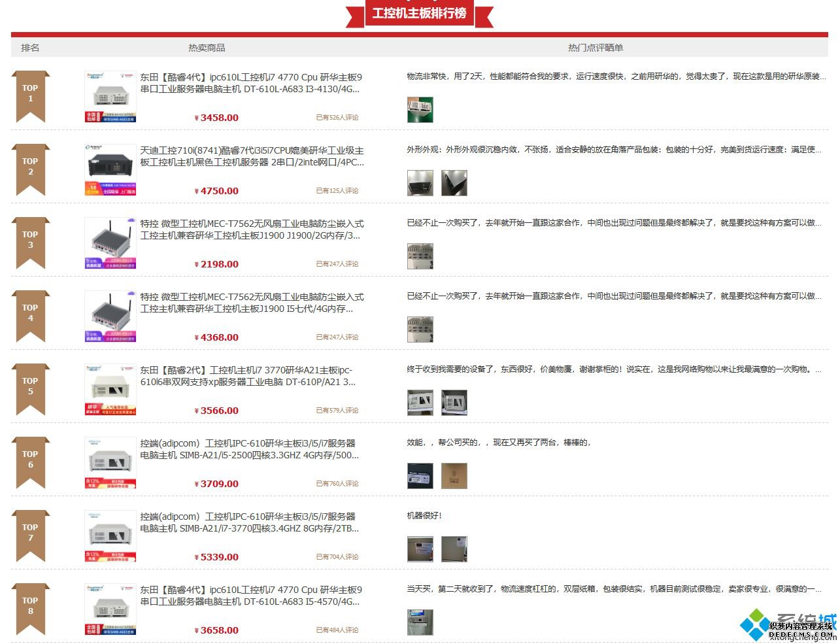This screenshot has height=644, width=840.
Task: Open 东田酷睿4代 DT-610L-A683 I3-4130 product title
Action: (x=251, y=83)
